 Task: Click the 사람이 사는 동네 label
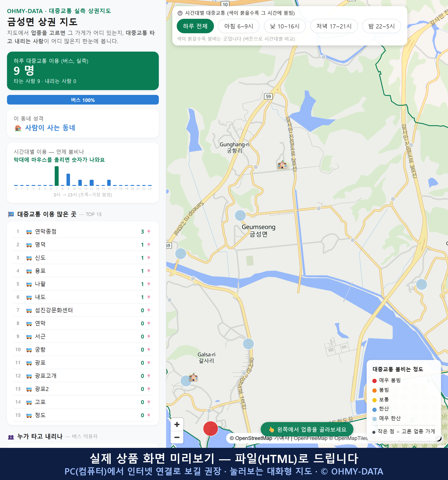(x=50, y=128)
